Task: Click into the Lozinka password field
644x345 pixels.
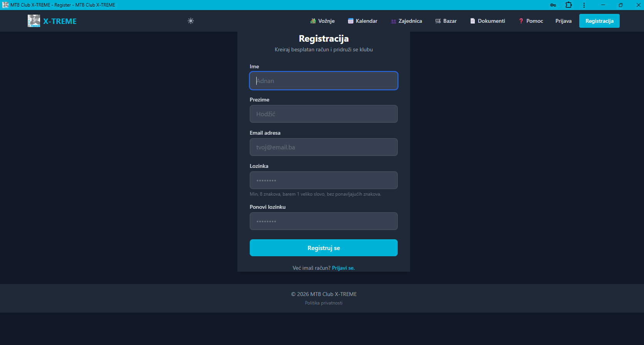Action: pos(324,180)
